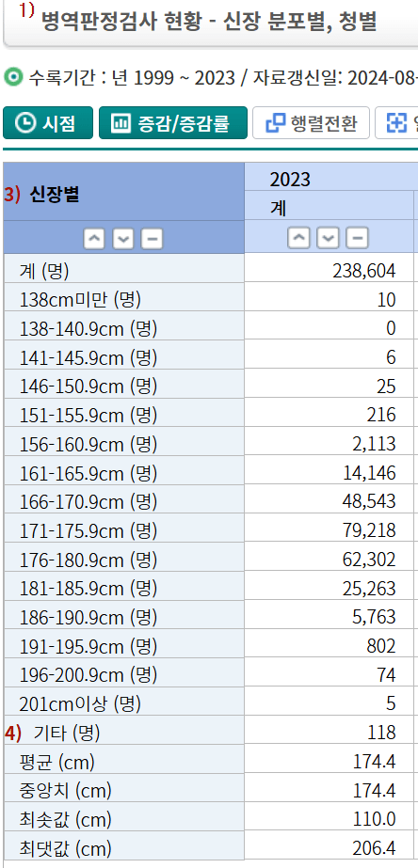
Task: Select the value 802
Action: (x=381, y=645)
